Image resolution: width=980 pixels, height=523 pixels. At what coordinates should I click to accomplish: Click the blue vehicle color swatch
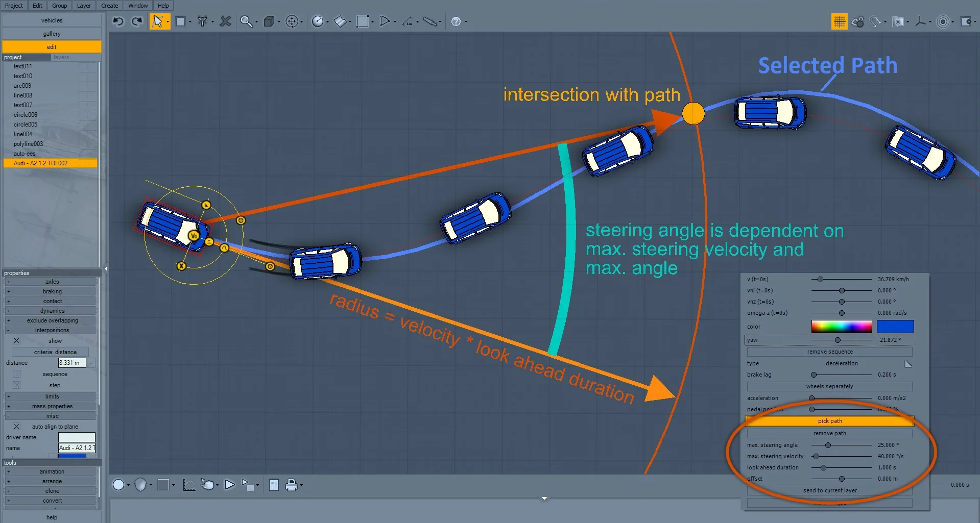tap(895, 327)
